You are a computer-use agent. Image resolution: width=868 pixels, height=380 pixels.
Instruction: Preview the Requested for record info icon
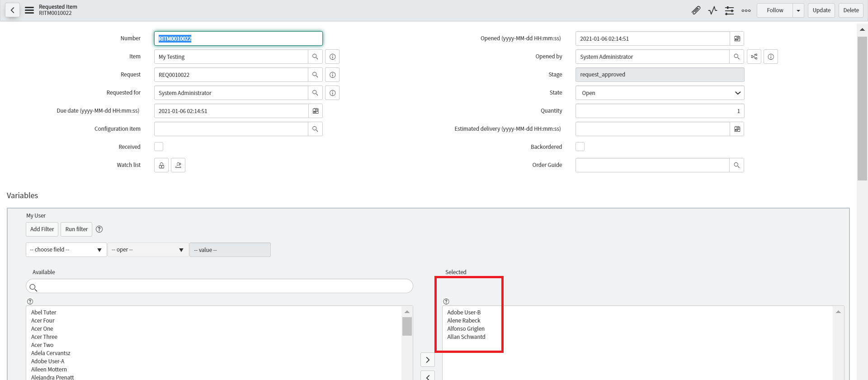pyautogui.click(x=332, y=93)
